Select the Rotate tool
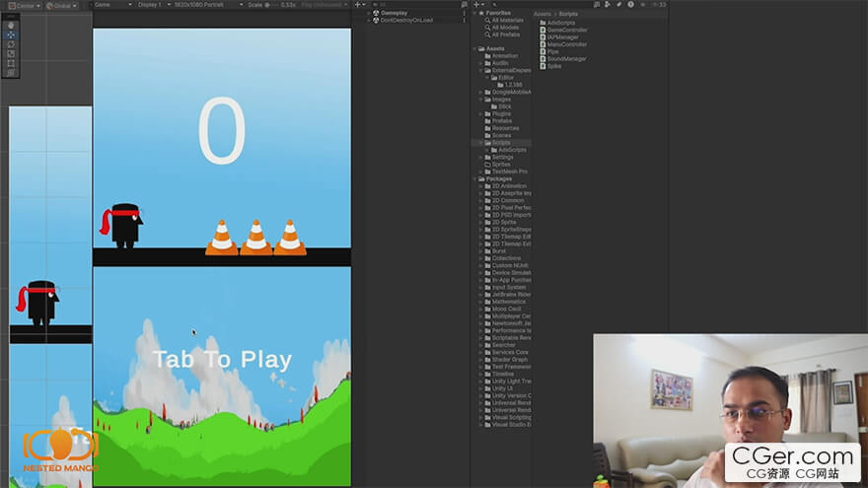The width and height of the screenshot is (868, 488). click(11, 44)
